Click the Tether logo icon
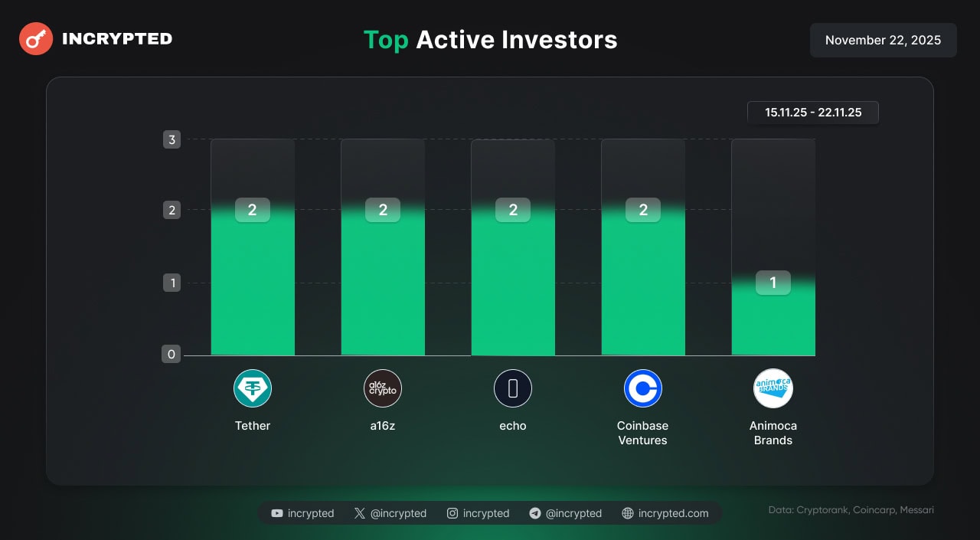This screenshot has height=540, width=980. (x=253, y=388)
